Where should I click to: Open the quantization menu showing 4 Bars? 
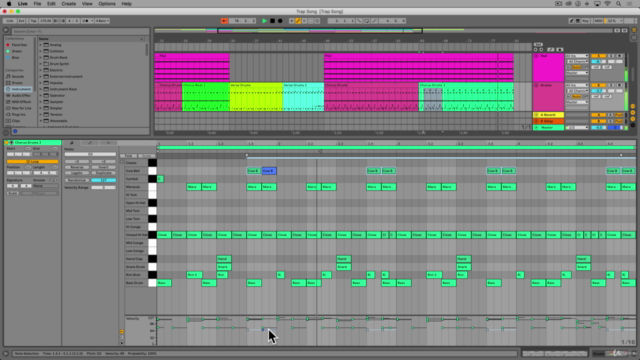point(102,21)
